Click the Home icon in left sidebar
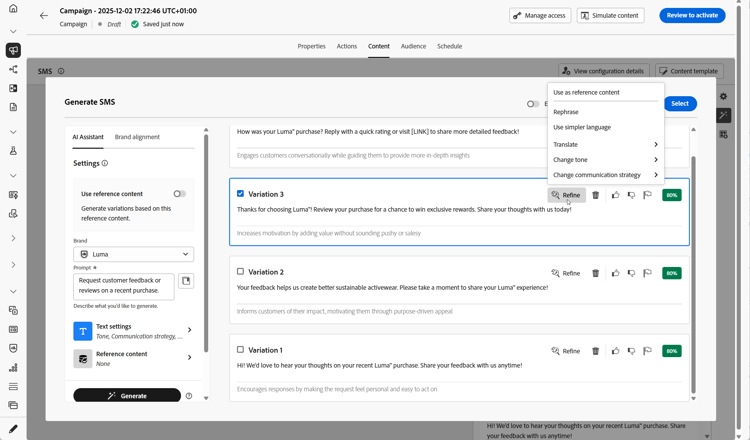This screenshot has height=440, width=750. point(13,9)
